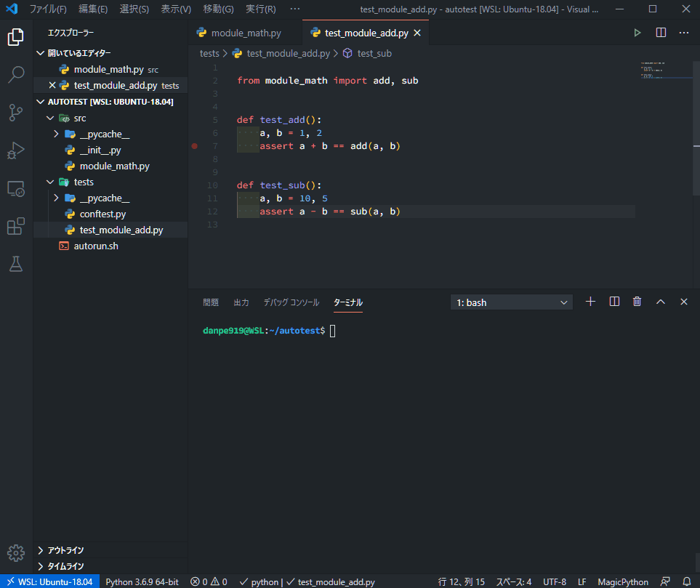Switch to the 出力 panel tab
Viewport: 700px width, 588px height.
coord(241,302)
